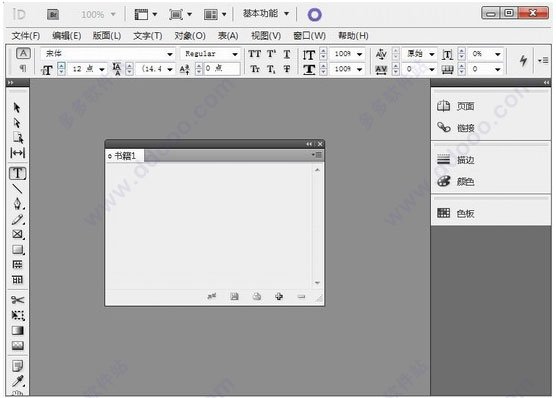Select the Note tool

[x=17, y=365]
